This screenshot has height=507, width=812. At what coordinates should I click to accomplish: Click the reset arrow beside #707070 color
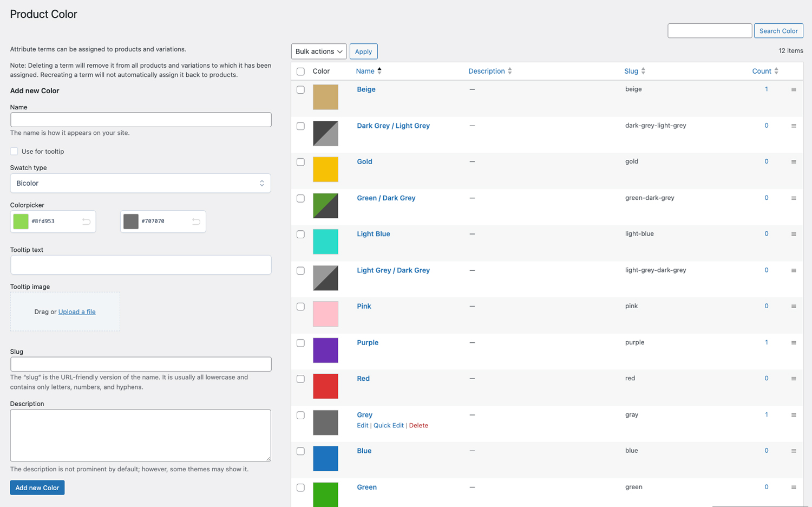pyautogui.click(x=196, y=222)
